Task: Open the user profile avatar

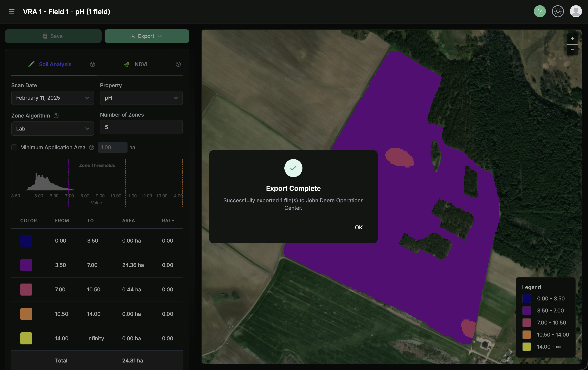Action: pyautogui.click(x=576, y=11)
